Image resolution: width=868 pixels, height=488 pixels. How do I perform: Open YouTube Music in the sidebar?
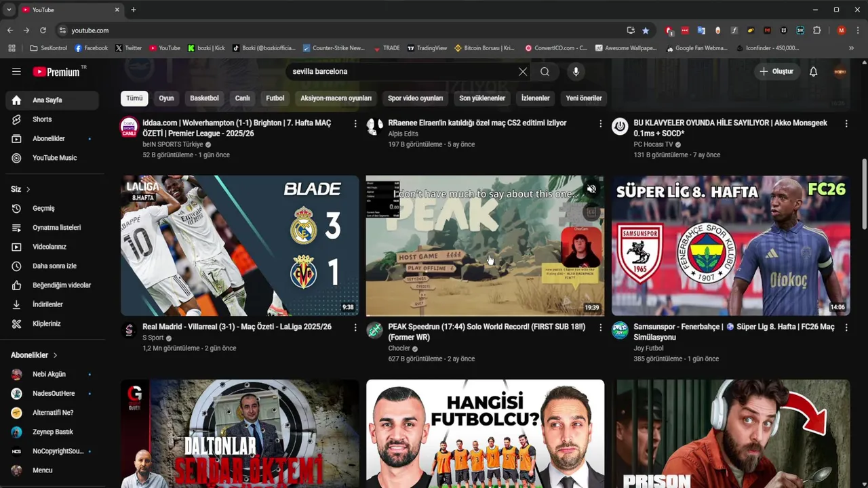tap(52, 158)
